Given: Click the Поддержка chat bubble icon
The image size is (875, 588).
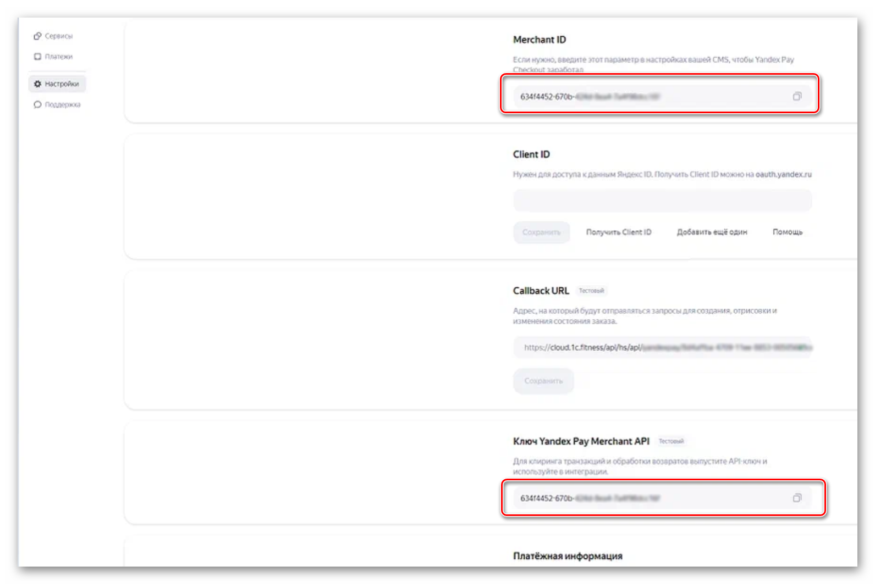Looking at the screenshot, I should tap(37, 104).
